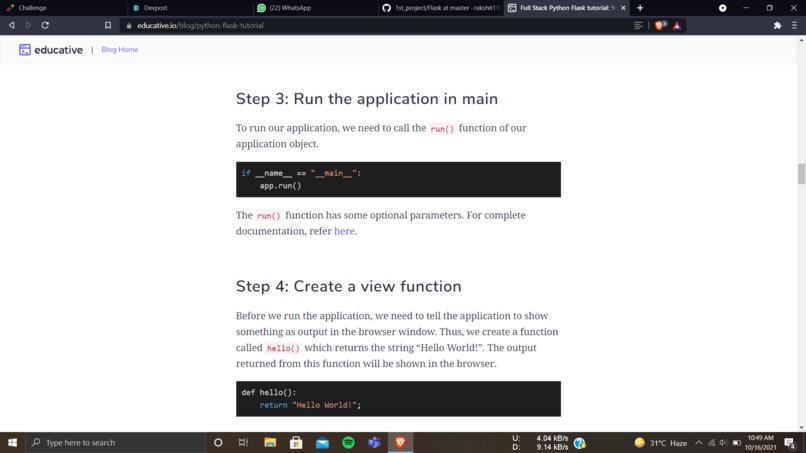806x453 pixels.
Task: Open the Mail app from taskbar
Action: [x=322, y=442]
